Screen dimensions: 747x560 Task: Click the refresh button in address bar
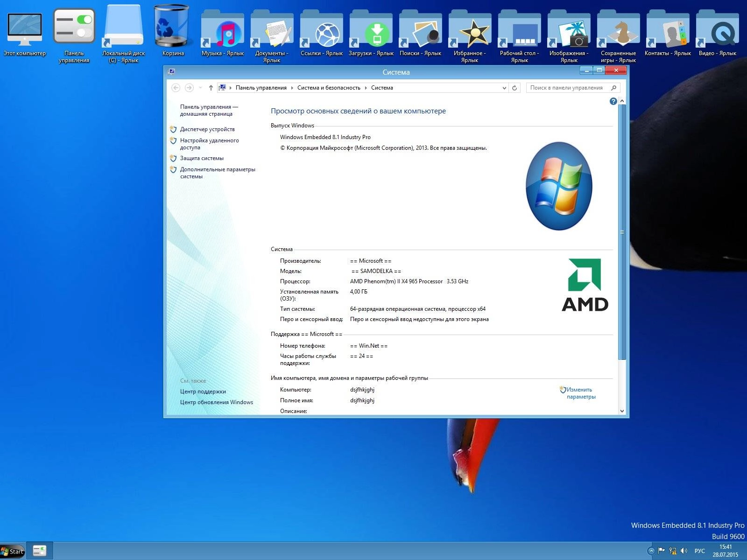[514, 88]
